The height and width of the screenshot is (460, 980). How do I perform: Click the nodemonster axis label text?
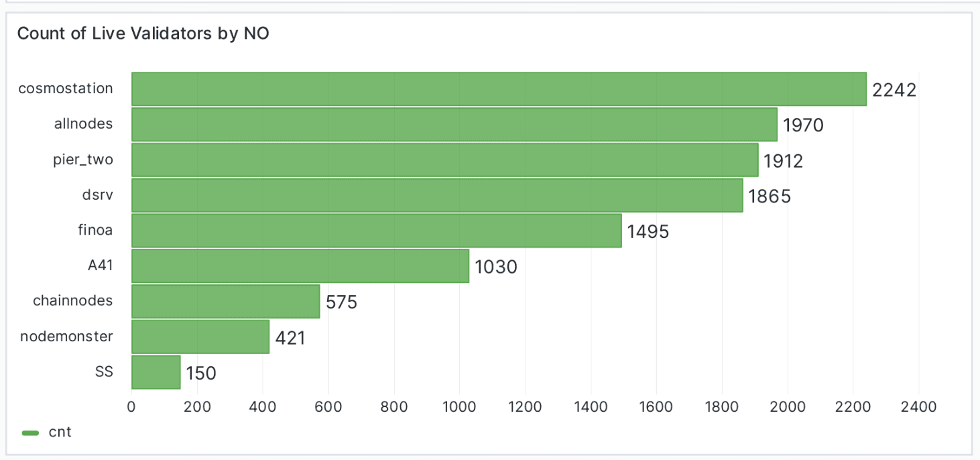[x=66, y=337]
